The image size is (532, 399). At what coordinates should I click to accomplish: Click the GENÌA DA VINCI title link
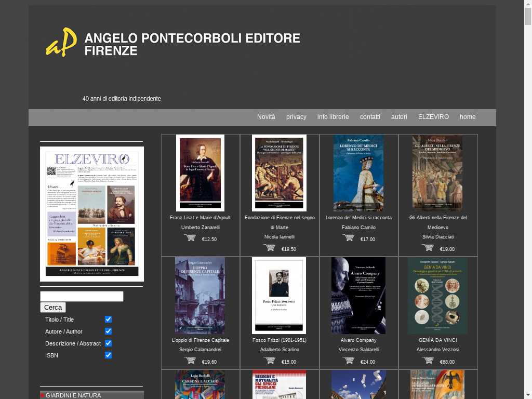437,340
